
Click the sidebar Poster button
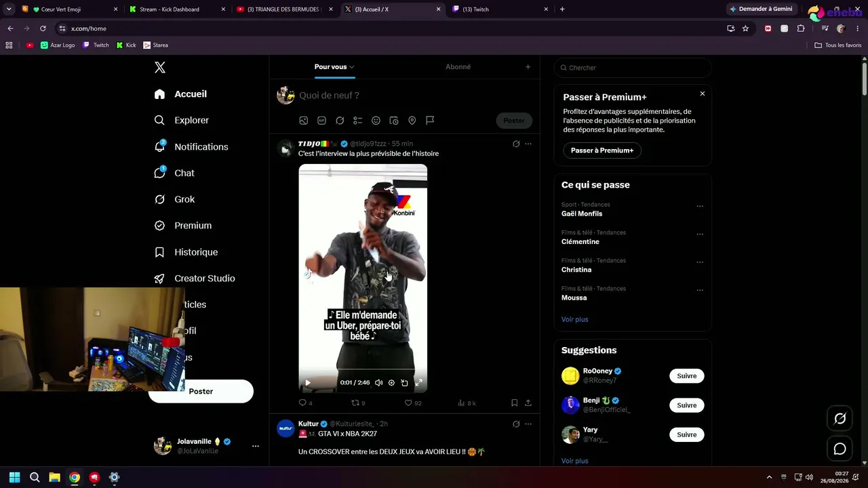[201, 392]
